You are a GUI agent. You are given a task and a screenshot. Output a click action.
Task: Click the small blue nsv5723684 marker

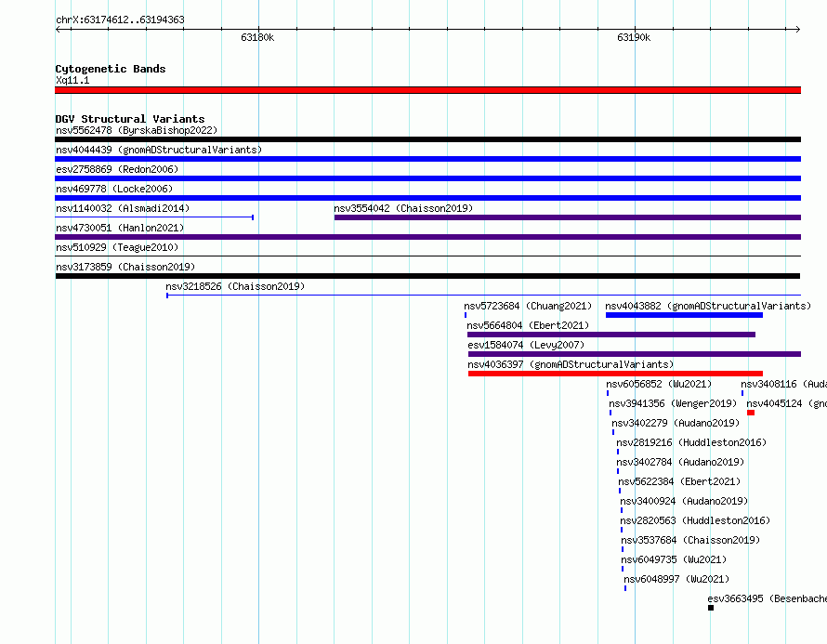(x=466, y=315)
